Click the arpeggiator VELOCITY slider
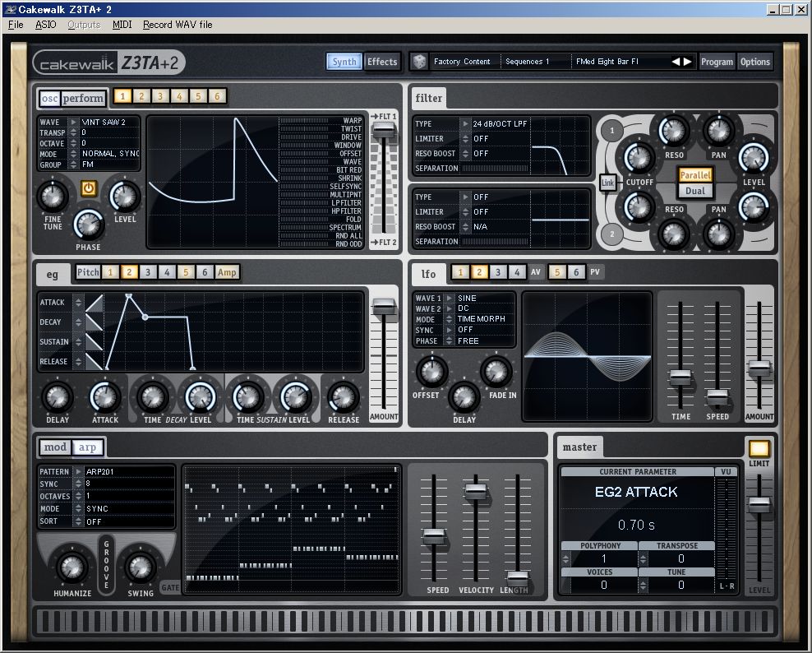 coord(475,490)
